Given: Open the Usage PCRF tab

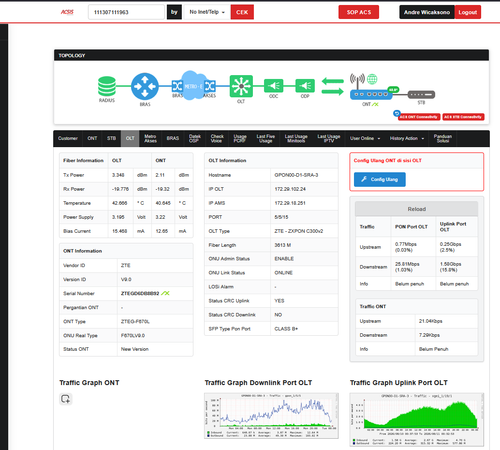Looking at the screenshot, I should pos(240,138).
